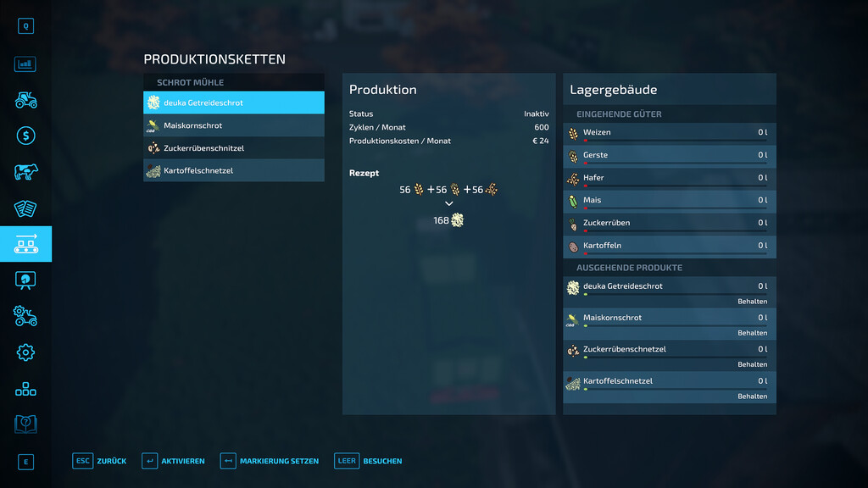Image resolution: width=868 pixels, height=488 pixels.
Task: Select Maiskornschrot production line
Action: tap(234, 125)
